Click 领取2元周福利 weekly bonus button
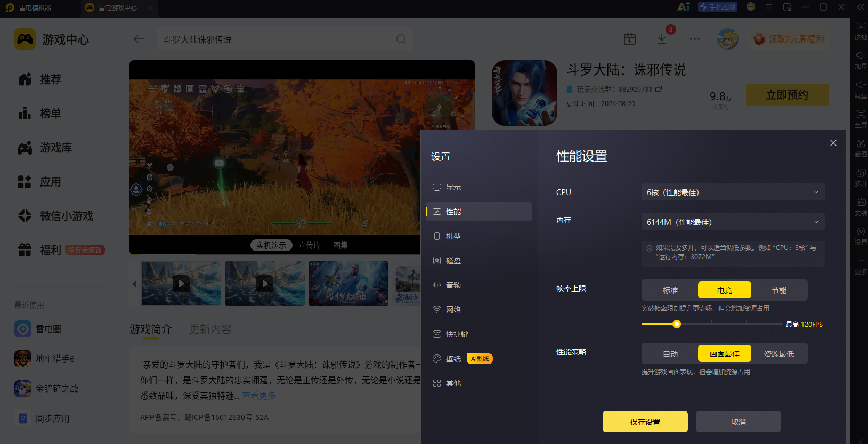The width and height of the screenshot is (868, 444). (x=789, y=39)
